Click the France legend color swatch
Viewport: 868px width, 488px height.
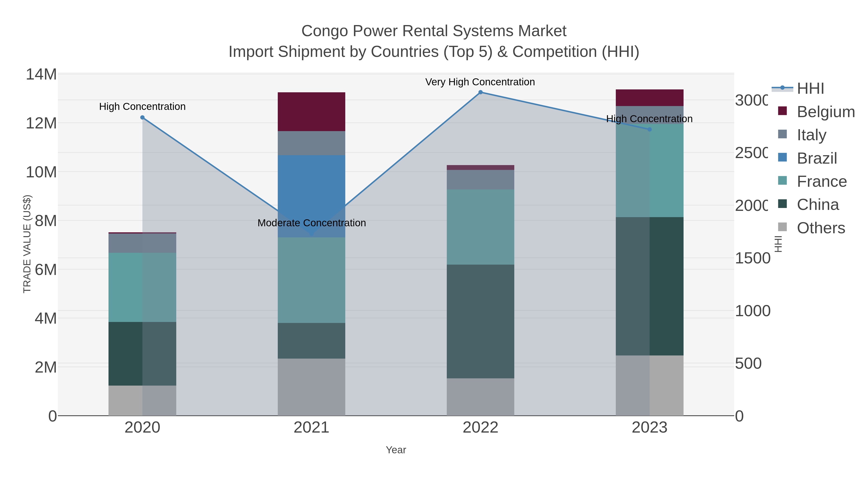782,180
